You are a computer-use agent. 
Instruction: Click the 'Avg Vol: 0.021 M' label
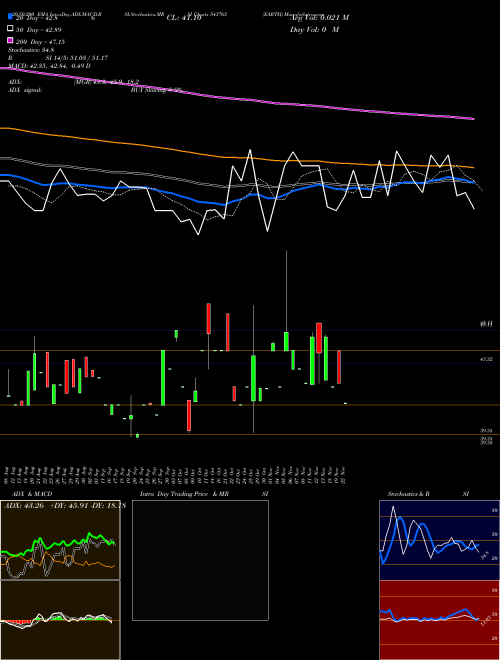click(x=319, y=18)
